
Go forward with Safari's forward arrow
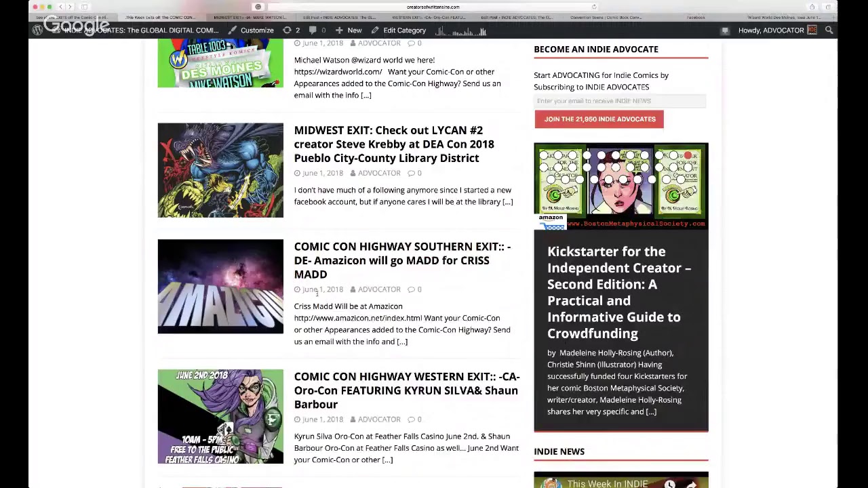click(x=70, y=7)
